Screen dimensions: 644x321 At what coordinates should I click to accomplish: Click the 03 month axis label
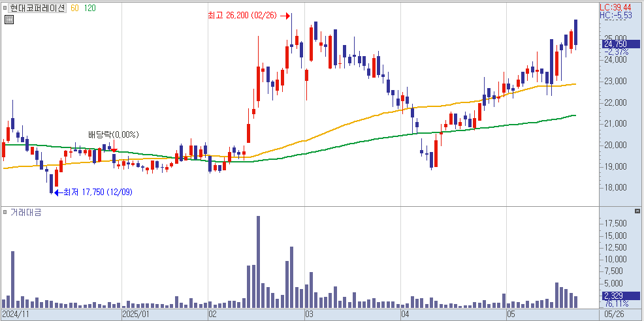pyautogui.click(x=309, y=314)
